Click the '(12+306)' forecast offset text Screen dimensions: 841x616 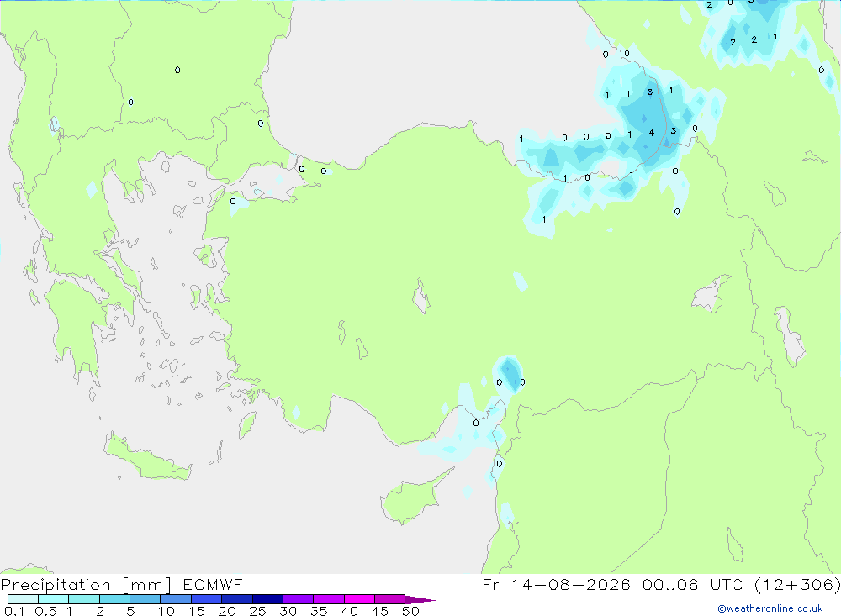(x=797, y=584)
